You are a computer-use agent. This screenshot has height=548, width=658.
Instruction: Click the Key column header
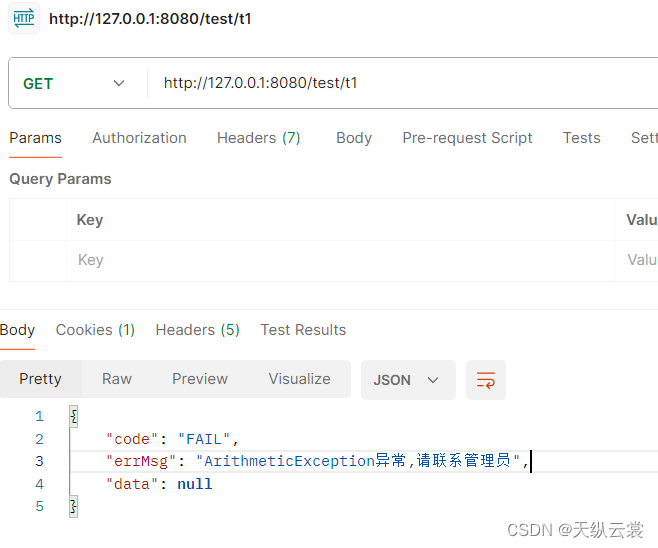coord(90,220)
